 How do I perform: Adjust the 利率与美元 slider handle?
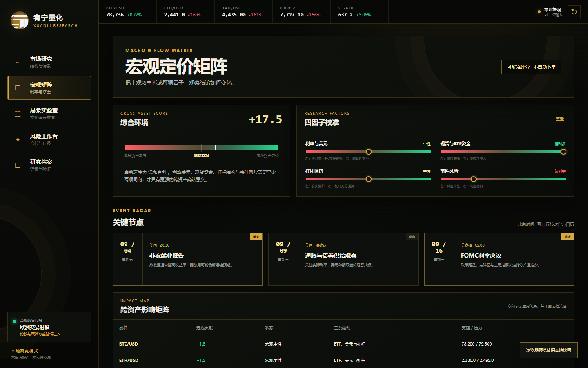pos(369,152)
